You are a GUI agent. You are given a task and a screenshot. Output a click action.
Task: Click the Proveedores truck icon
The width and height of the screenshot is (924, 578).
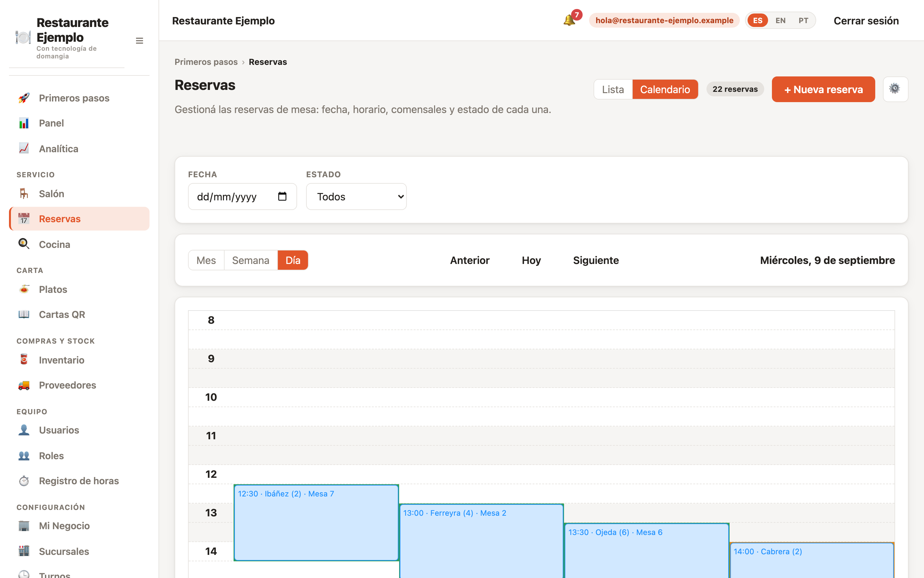pos(24,385)
